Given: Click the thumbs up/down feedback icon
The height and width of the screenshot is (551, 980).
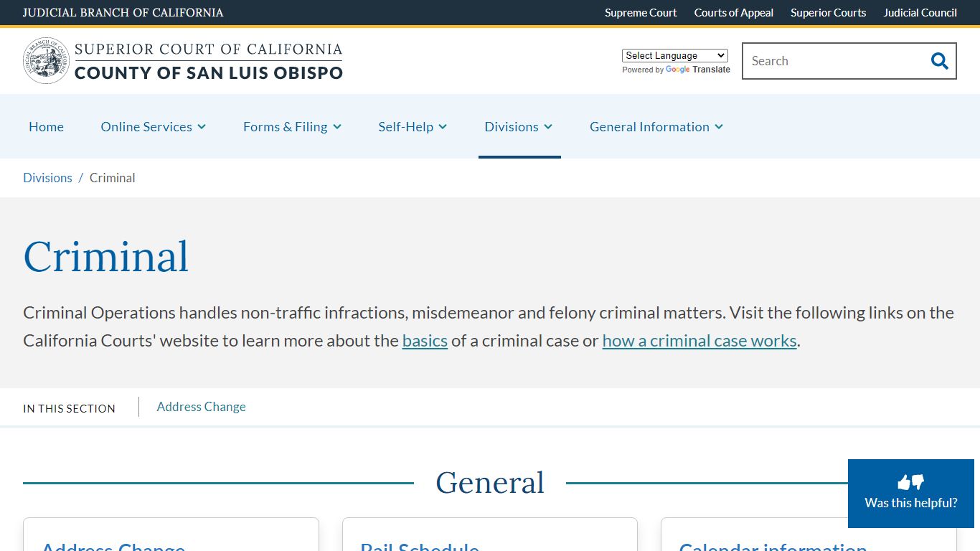Looking at the screenshot, I should (x=911, y=482).
